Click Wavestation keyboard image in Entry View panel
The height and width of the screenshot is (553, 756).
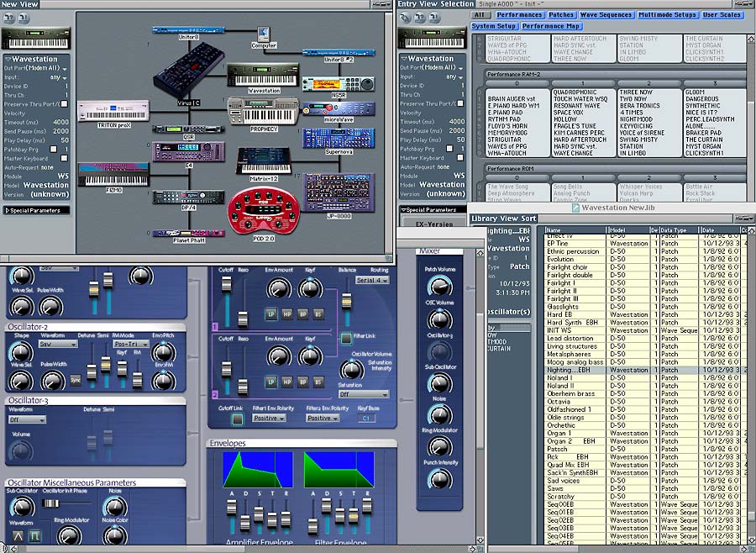coord(431,39)
